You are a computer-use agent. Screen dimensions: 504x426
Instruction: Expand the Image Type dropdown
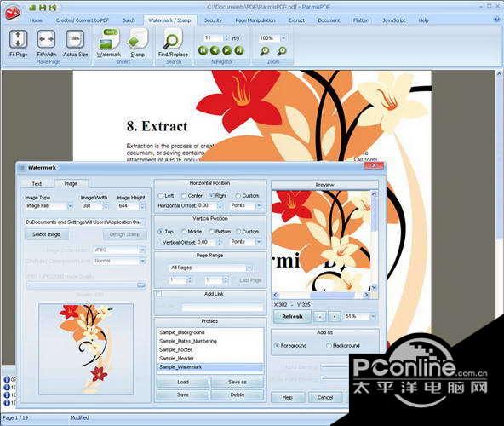[x=70, y=206]
